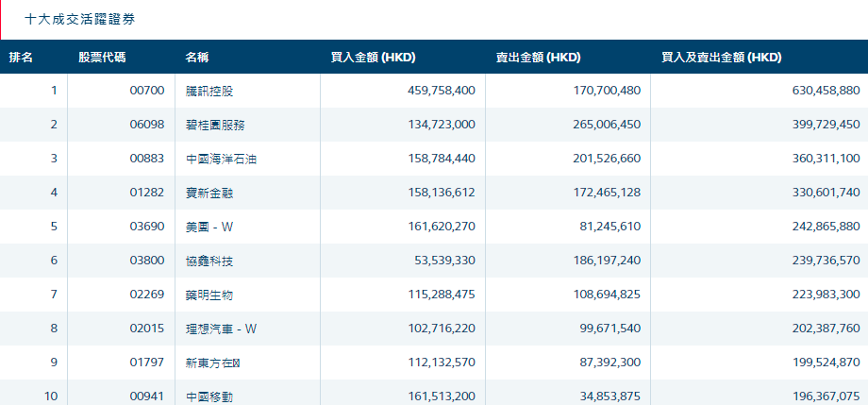Select stock code 06098
This screenshot has height=405, width=868.
(x=147, y=125)
